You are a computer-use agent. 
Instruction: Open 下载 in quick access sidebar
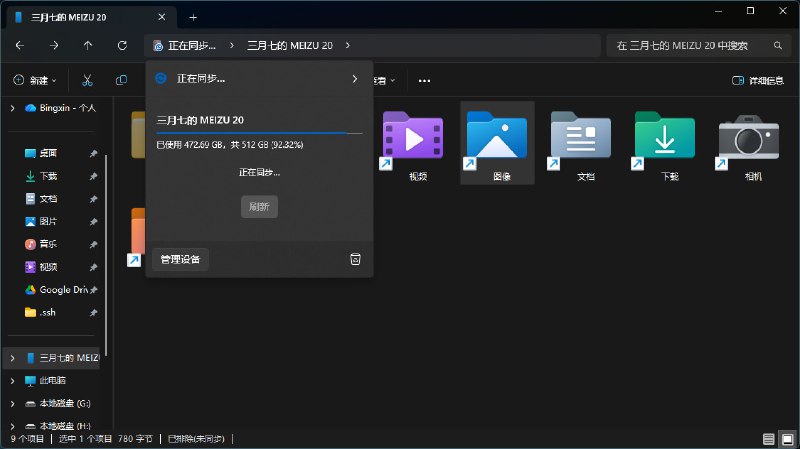tap(41, 176)
